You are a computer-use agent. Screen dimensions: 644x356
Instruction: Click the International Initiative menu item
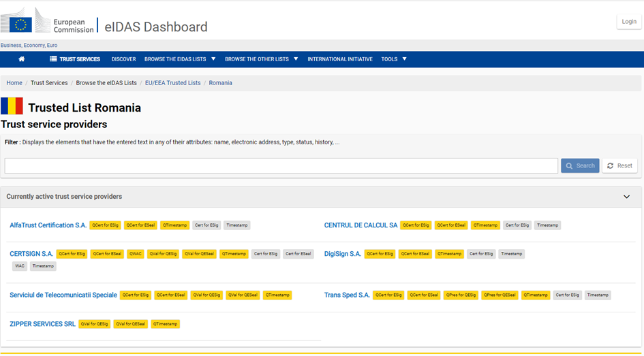coord(339,59)
